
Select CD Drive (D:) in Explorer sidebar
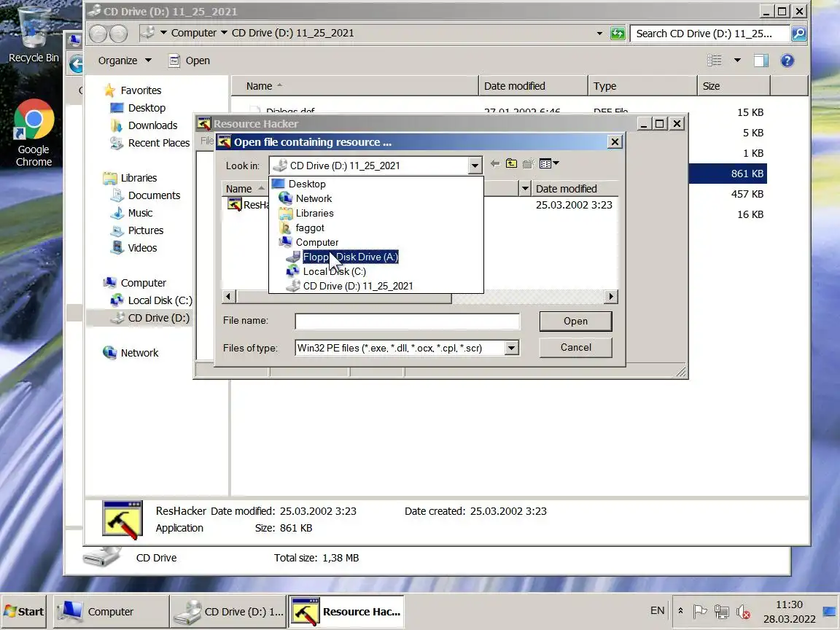click(x=158, y=318)
